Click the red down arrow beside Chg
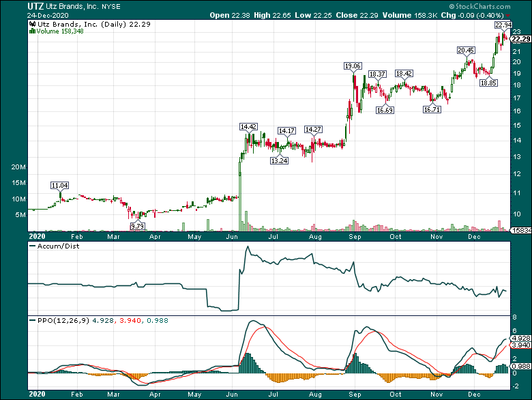Image resolution: width=532 pixels, height=400 pixels. pos(508,16)
